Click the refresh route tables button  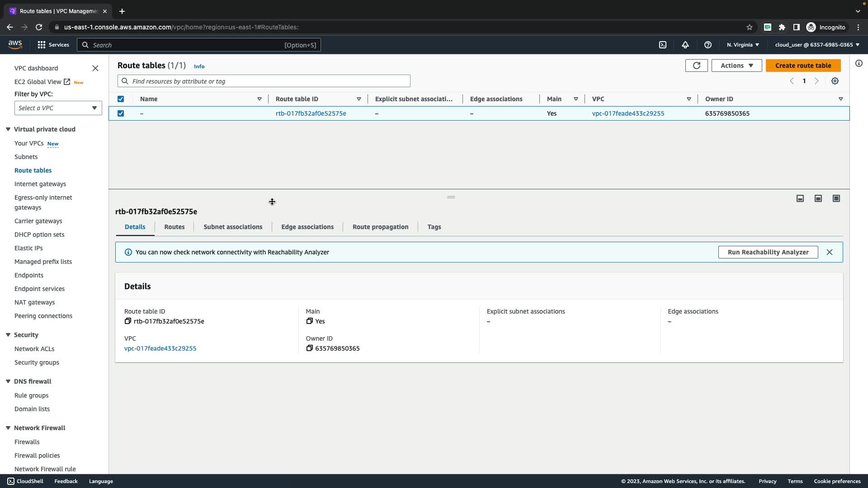tap(696, 66)
